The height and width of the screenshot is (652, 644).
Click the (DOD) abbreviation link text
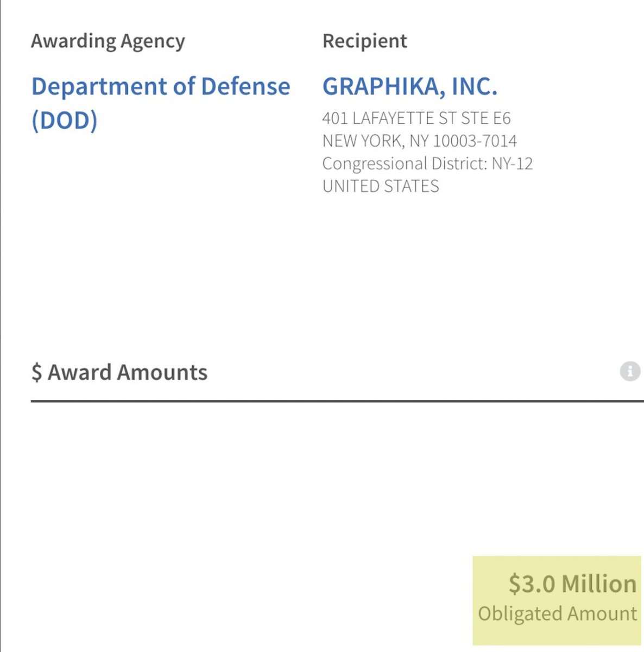click(64, 120)
